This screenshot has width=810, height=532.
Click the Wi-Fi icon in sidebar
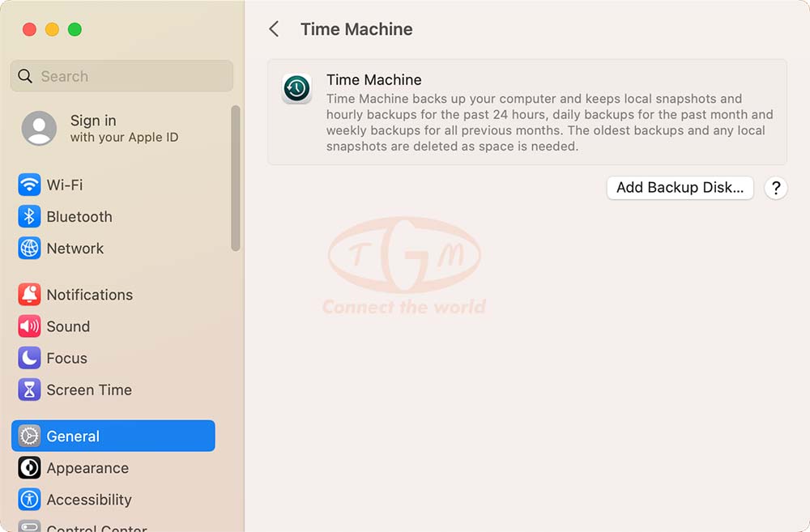[x=29, y=185]
